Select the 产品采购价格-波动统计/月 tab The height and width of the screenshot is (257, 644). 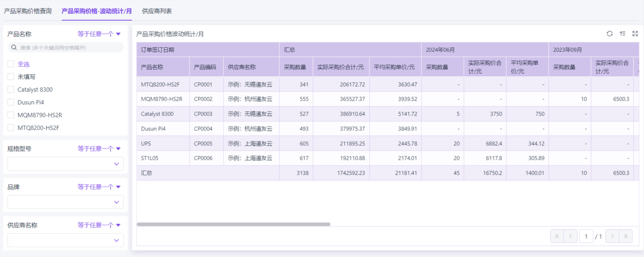[97, 11]
